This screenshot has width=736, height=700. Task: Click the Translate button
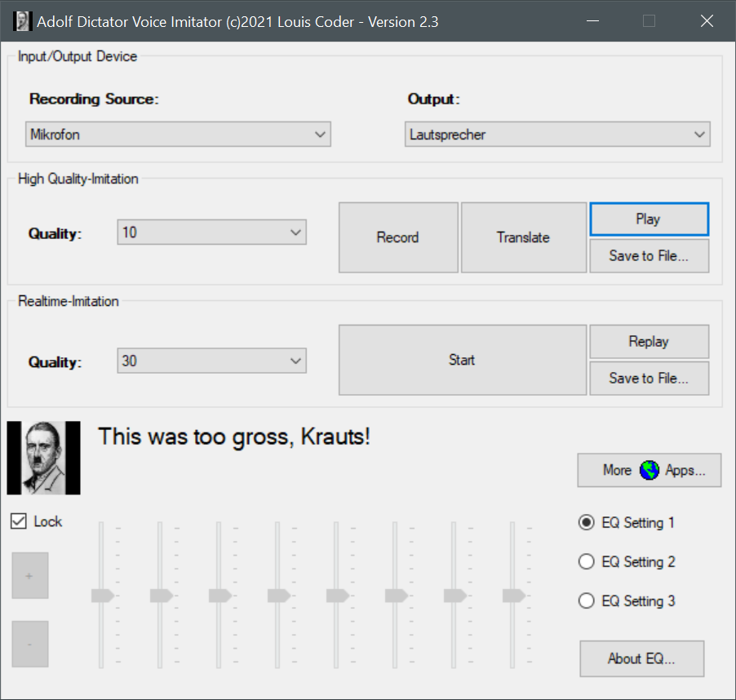[523, 237]
